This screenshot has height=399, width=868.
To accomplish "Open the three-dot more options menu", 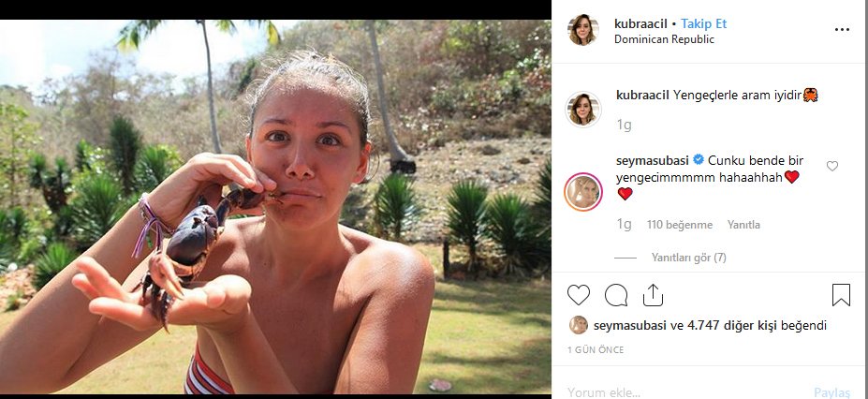I will (843, 30).
